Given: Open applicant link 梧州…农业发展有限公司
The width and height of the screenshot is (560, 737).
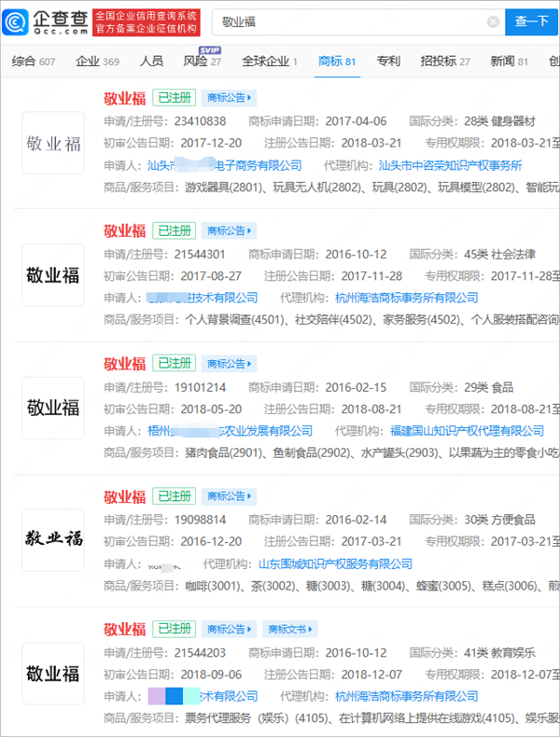Looking at the screenshot, I should coord(230,431).
